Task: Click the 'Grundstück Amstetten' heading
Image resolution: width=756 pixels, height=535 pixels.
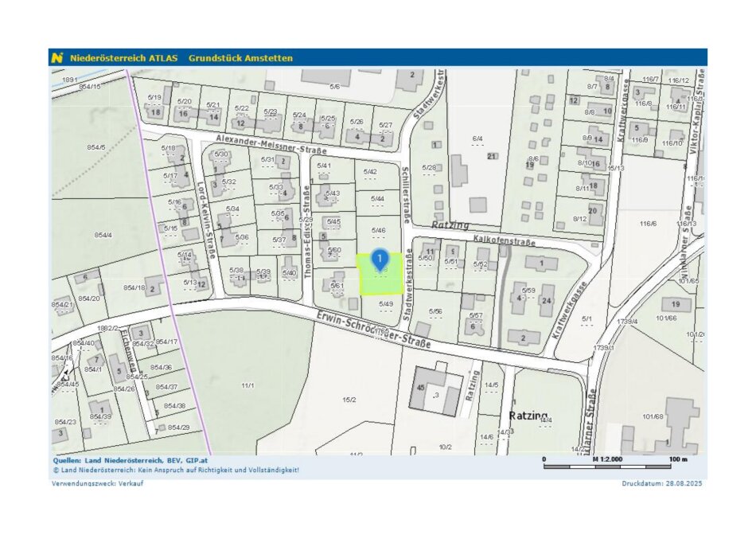Action: (x=240, y=58)
